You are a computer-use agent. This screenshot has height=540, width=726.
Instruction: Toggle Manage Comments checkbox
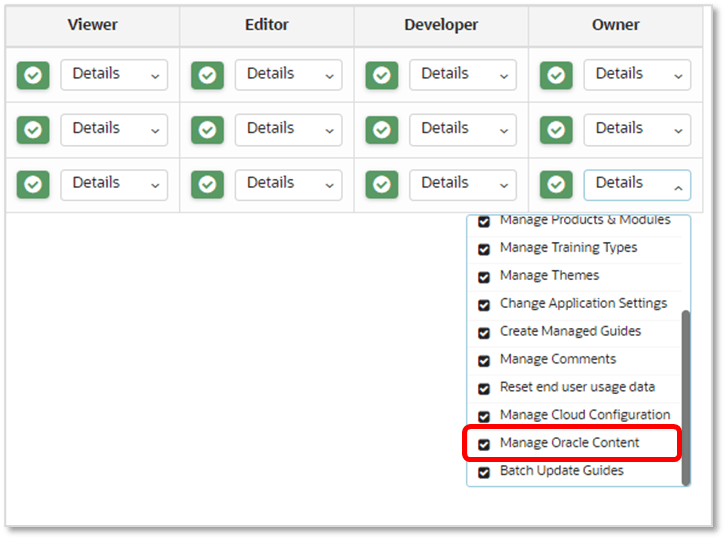[x=484, y=361]
